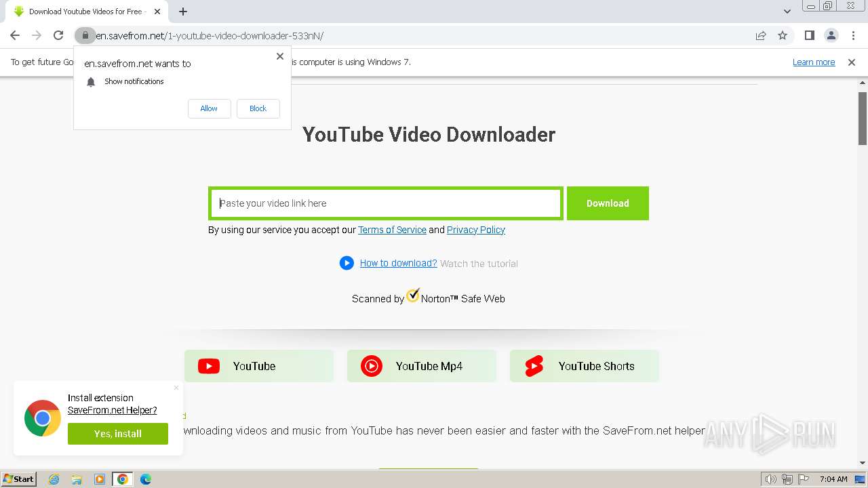Click the YouTube Video Downloader heading
This screenshot has width=868, height=488.
point(429,134)
